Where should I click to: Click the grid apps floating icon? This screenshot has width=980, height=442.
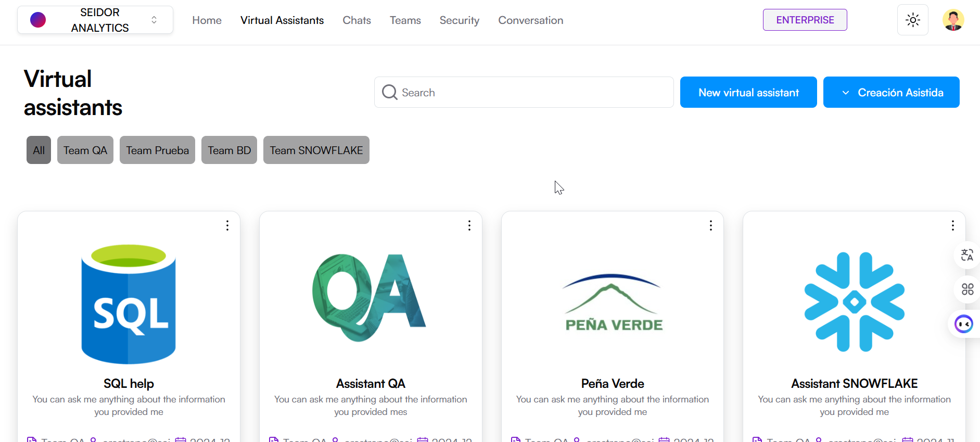tap(967, 289)
